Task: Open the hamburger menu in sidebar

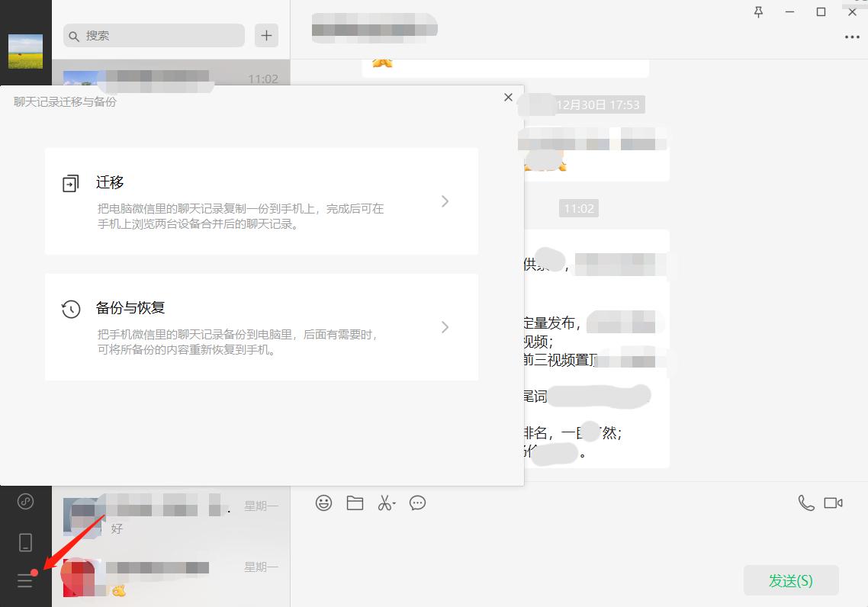Action: click(25, 580)
